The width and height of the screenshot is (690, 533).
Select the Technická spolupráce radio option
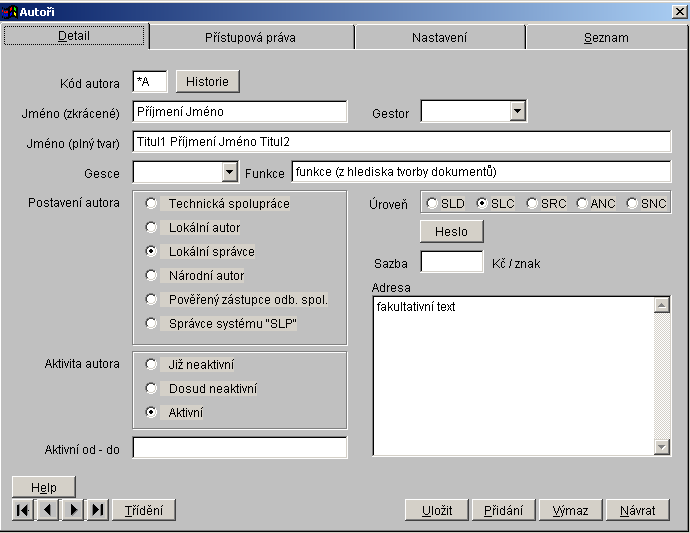click(x=151, y=203)
